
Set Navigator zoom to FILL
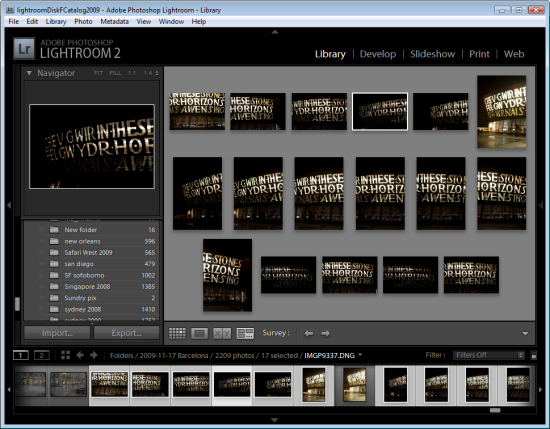tap(115, 73)
